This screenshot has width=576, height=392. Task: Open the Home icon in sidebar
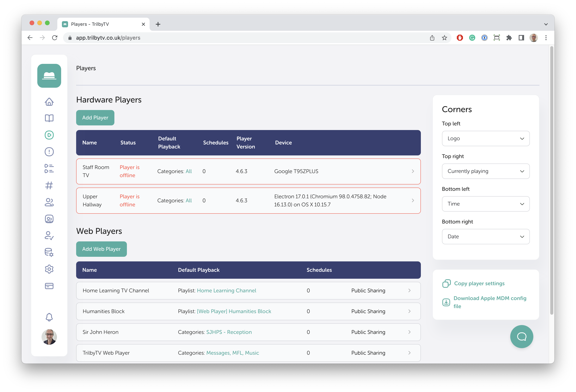tap(49, 102)
